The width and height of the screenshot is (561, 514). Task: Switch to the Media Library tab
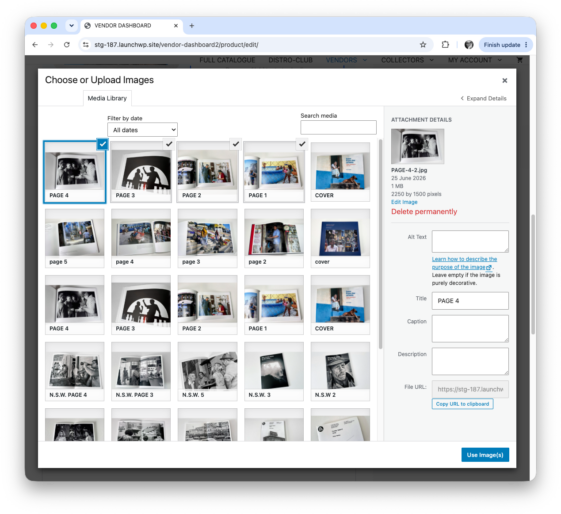pyautogui.click(x=107, y=98)
